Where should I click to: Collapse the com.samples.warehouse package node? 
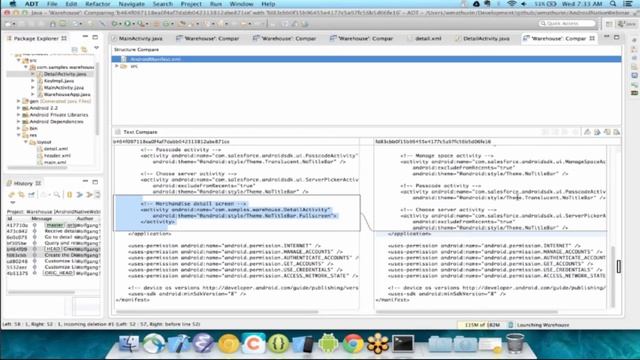point(26,67)
